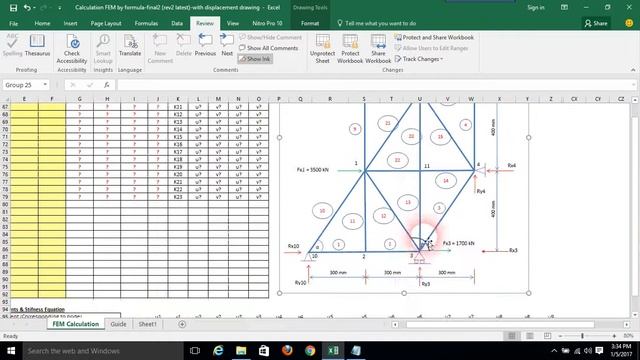Click the Fx1 = 3500 kN label in drawing
This screenshot has width=640, height=360.
tap(312, 169)
